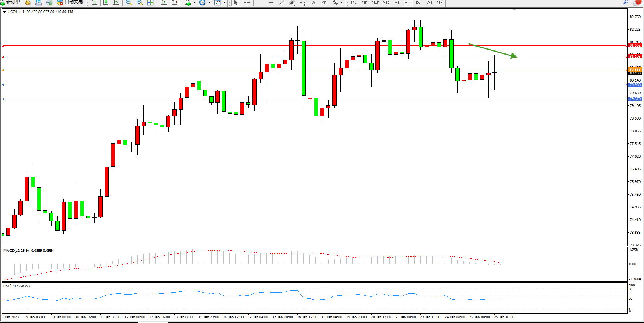Expand the Templates dropdown arrow
The image size is (644, 323).
(224, 3)
